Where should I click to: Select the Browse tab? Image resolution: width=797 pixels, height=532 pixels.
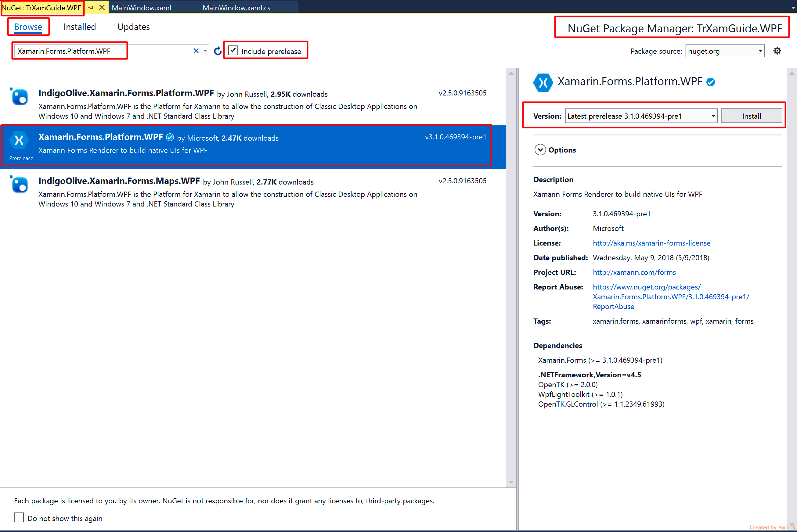tap(28, 27)
